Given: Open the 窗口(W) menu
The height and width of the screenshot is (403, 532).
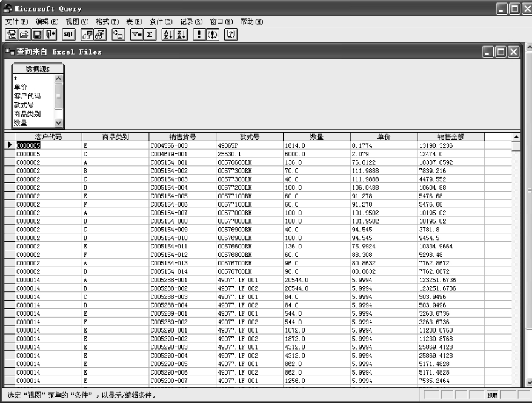Looking at the screenshot, I should pyautogui.click(x=222, y=22).
